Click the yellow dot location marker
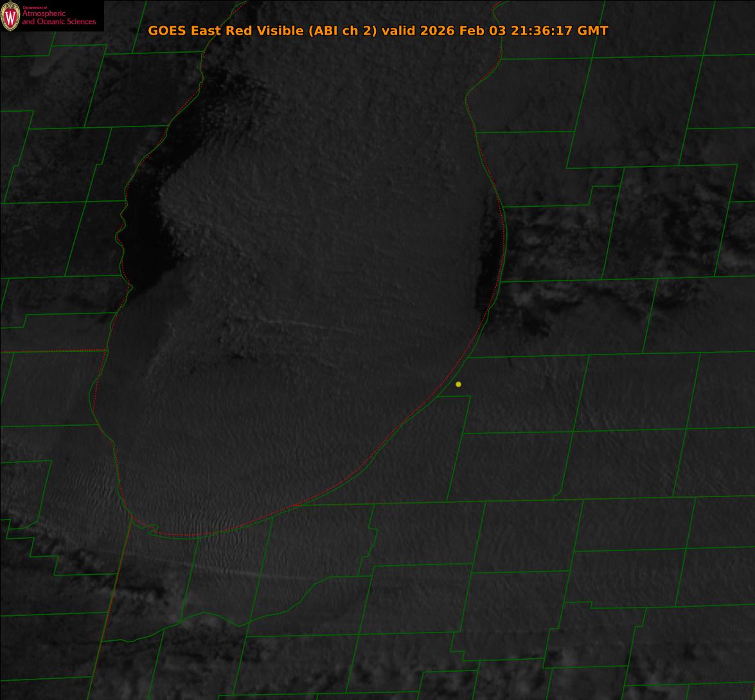 point(458,384)
